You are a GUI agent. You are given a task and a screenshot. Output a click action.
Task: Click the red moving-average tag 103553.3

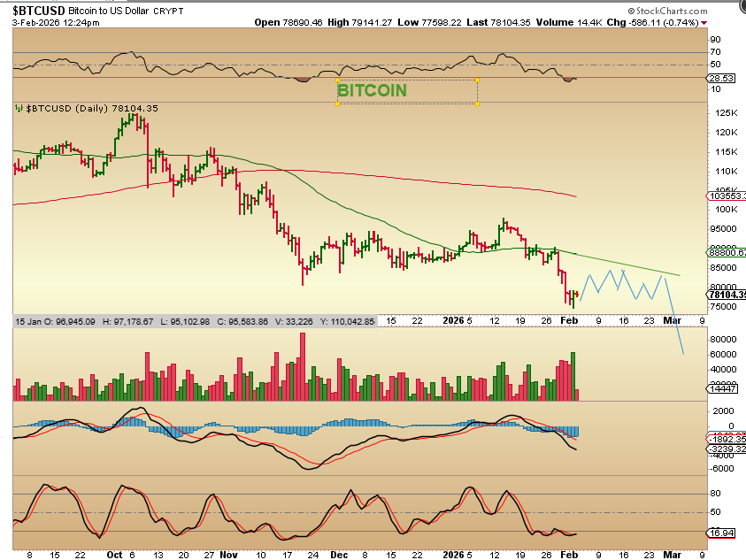point(727,196)
